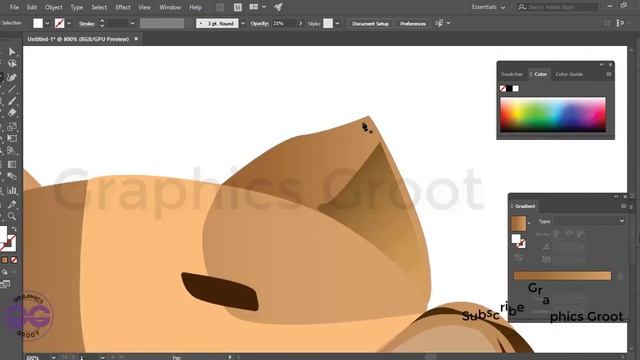Select the Free Transform tool
This screenshot has height=360, width=640.
12,138
